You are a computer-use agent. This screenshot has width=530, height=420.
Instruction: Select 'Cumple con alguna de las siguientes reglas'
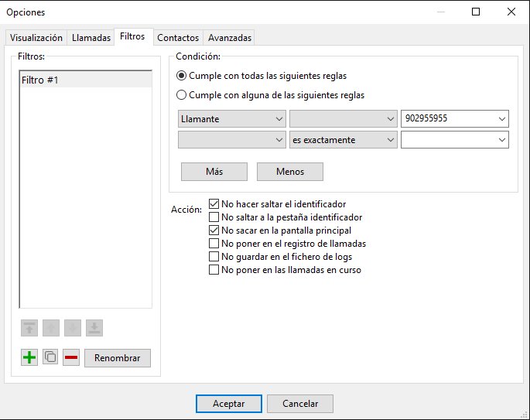click(182, 96)
